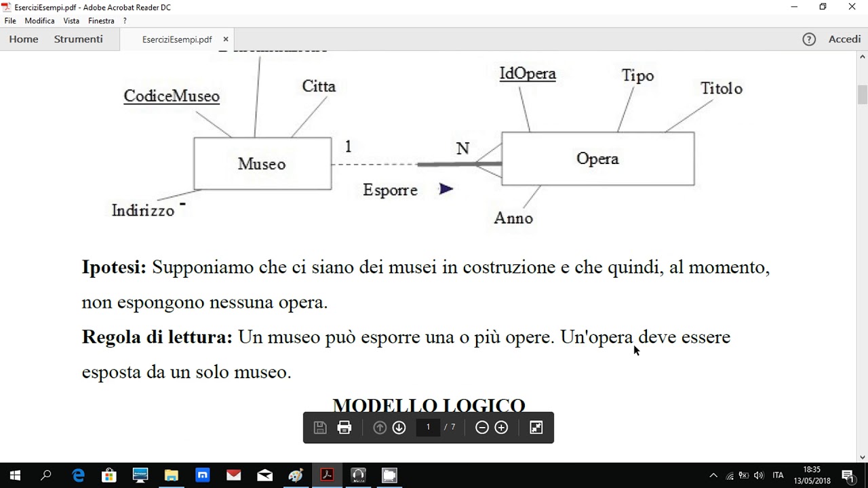Open network status tray icon
The height and width of the screenshot is (488, 868).
point(730,476)
